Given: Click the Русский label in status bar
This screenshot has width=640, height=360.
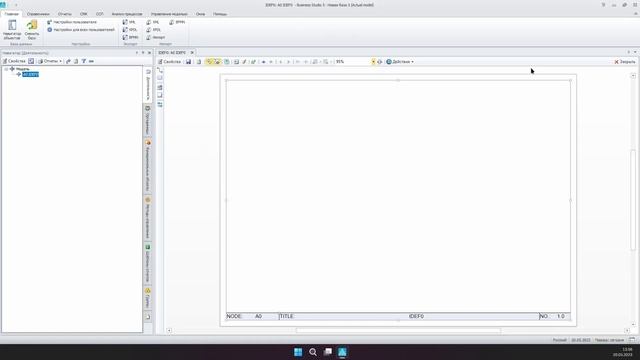Looking at the screenshot, I should point(559,340).
